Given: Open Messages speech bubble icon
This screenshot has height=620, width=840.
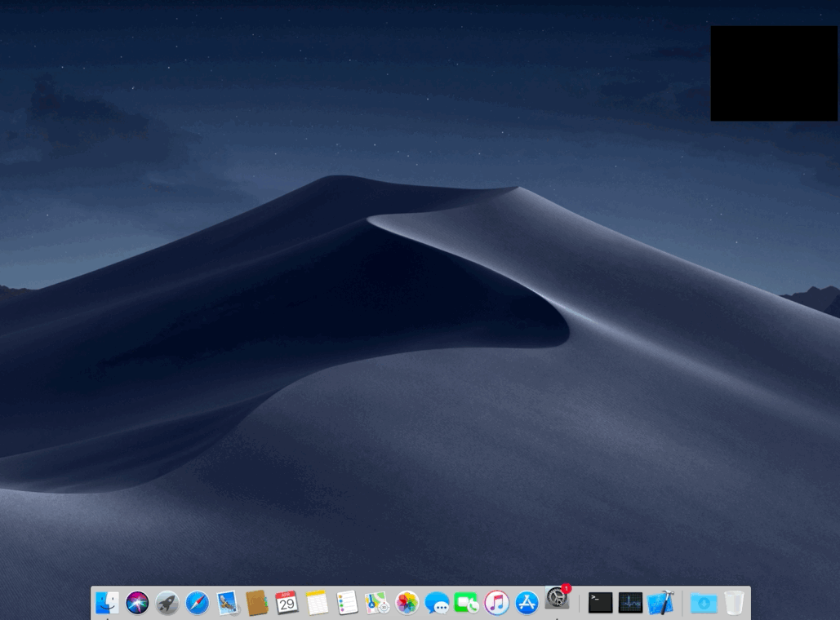Looking at the screenshot, I should [x=438, y=603].
